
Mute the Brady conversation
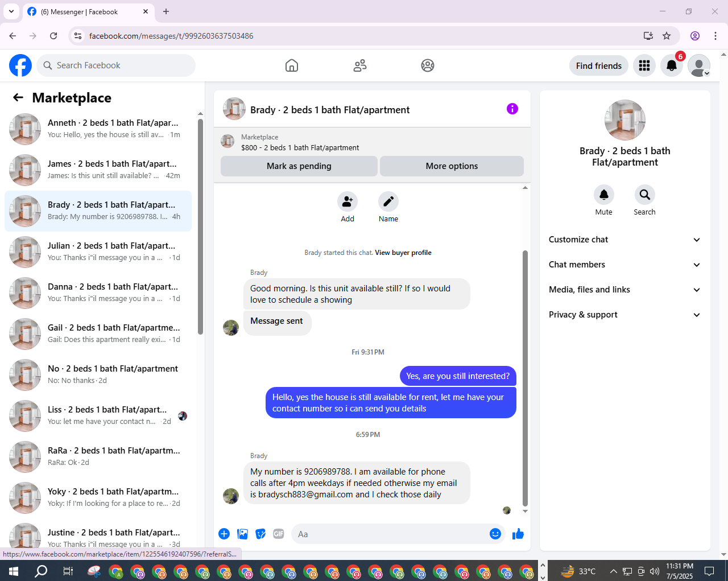point(604,195)
